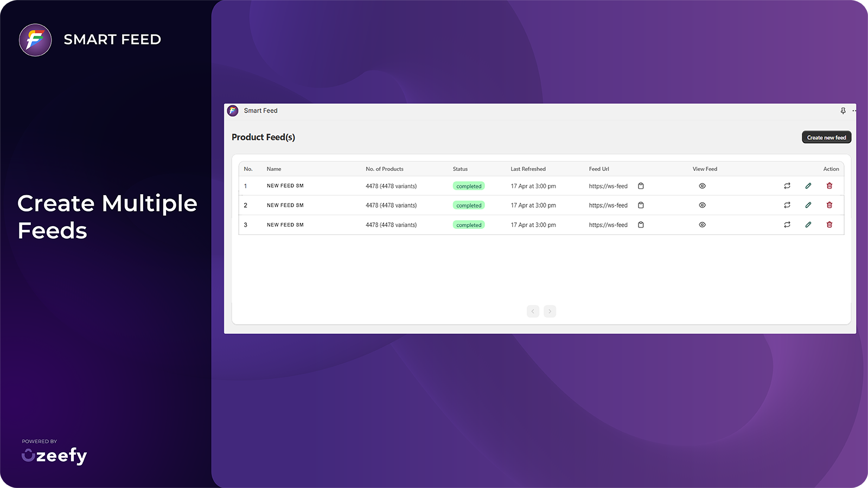Refresh feed in row 3
Image resolution: width=868 pixels, height=488 pixels.
click(x=787, y=225)
